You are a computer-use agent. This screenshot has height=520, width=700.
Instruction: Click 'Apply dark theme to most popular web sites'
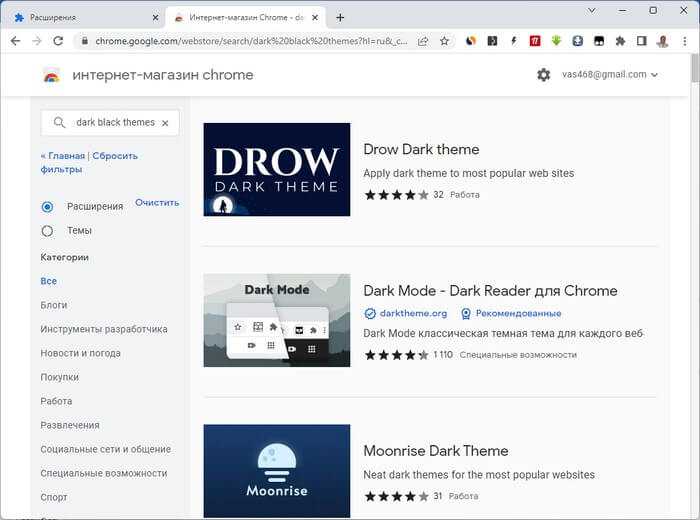point(469,173)
